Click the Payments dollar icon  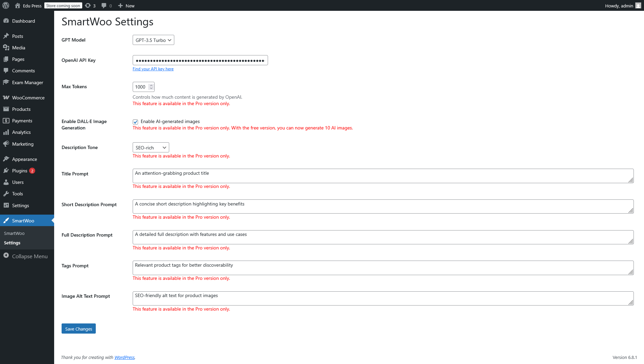click(6, 120)
